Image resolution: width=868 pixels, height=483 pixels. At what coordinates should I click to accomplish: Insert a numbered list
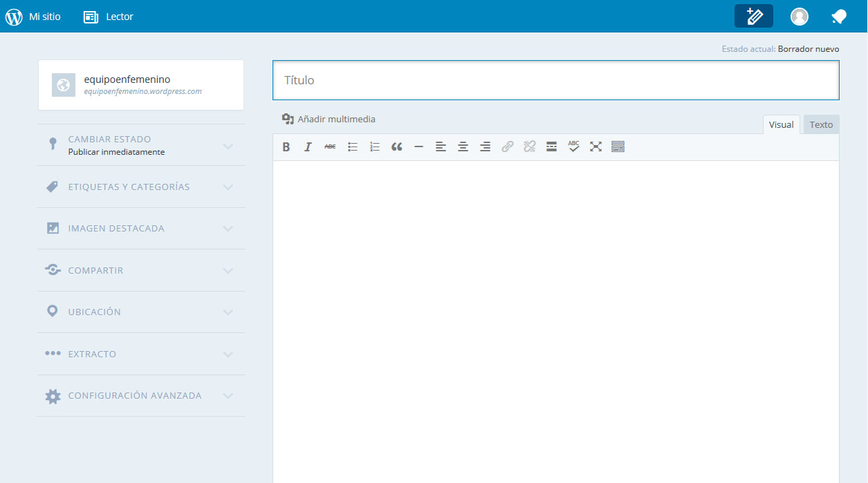[x=375, y=146]
